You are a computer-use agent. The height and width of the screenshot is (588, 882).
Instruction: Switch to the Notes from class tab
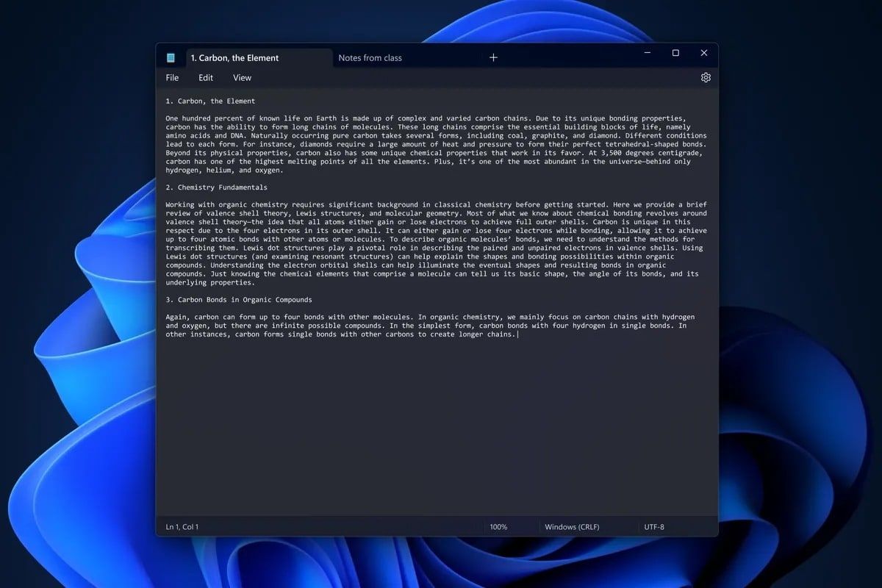[370, 58]
